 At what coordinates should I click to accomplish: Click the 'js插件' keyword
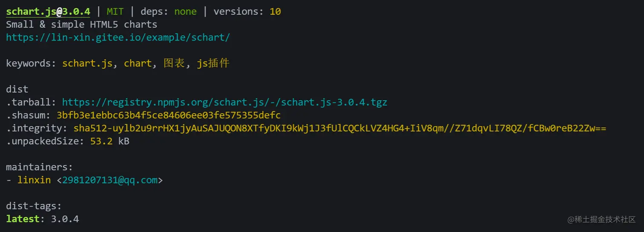pyautogui.click(x=213, y=63)
